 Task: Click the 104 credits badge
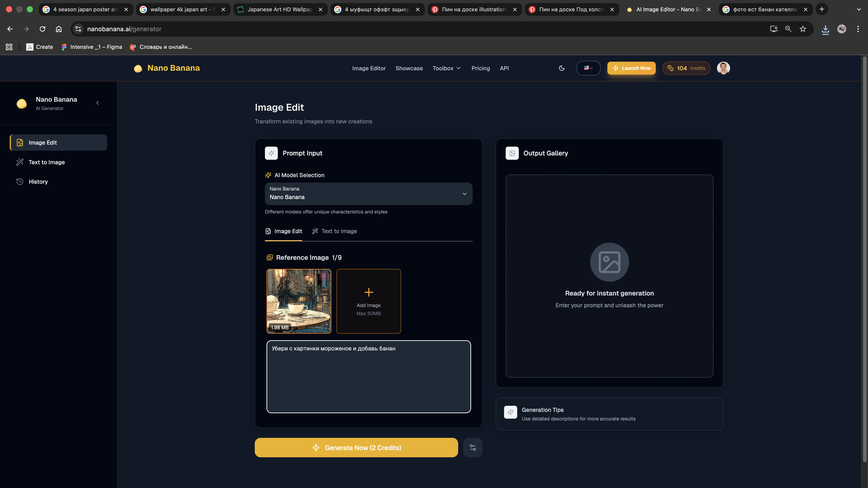tap(686, 68)
